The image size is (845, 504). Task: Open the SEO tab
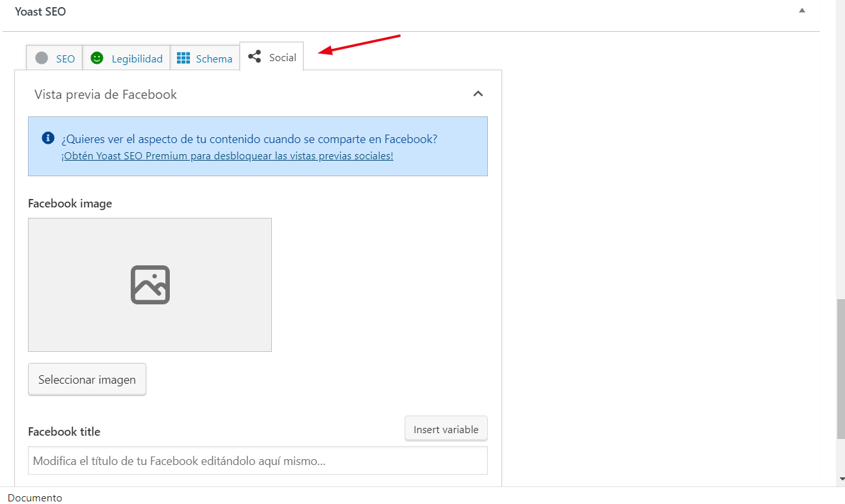[x=55, y=58]
